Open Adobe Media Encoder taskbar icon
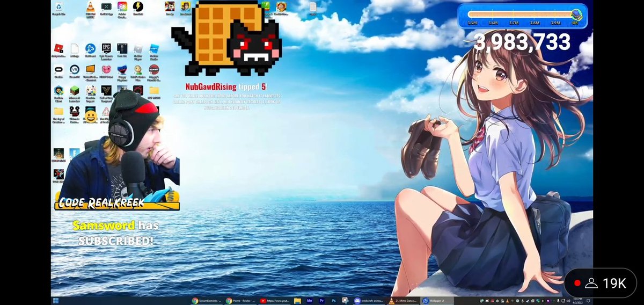 point(310,300)
